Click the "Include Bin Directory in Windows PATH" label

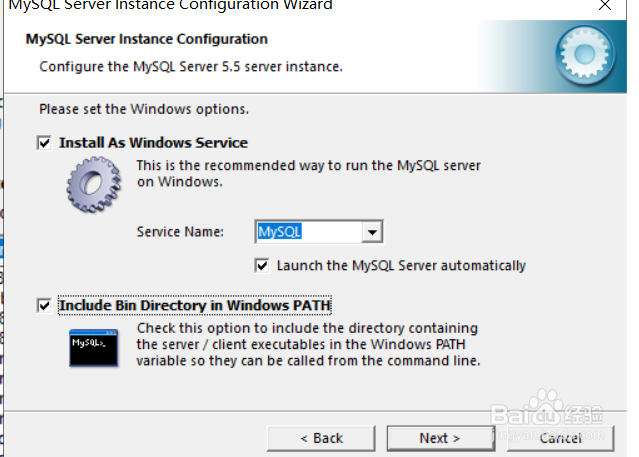pyautogui.click(x=195, y=305)
